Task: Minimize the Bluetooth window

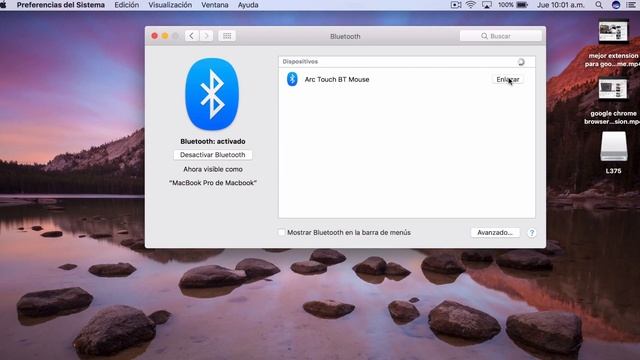Action: click(x=165, y=36)
